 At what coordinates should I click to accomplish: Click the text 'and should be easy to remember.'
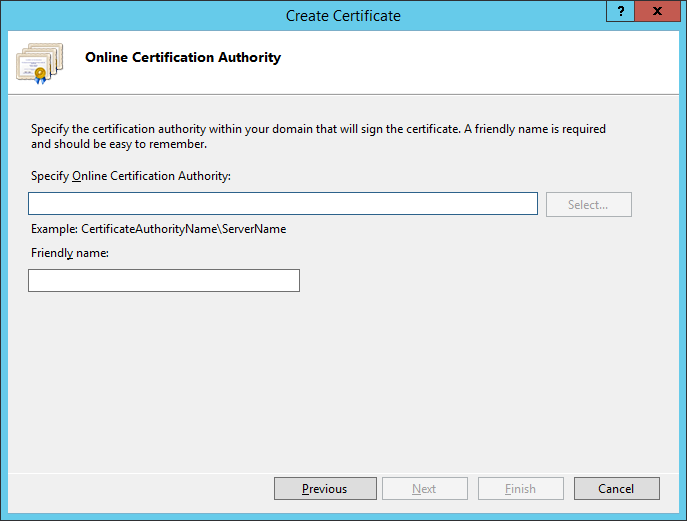click(119, 144)
